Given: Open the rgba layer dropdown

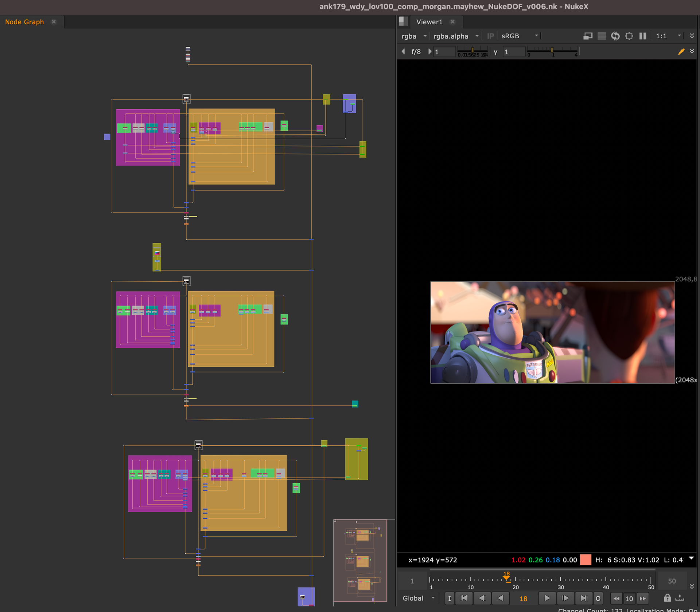Looking at the screenshot, I should 413,36.
